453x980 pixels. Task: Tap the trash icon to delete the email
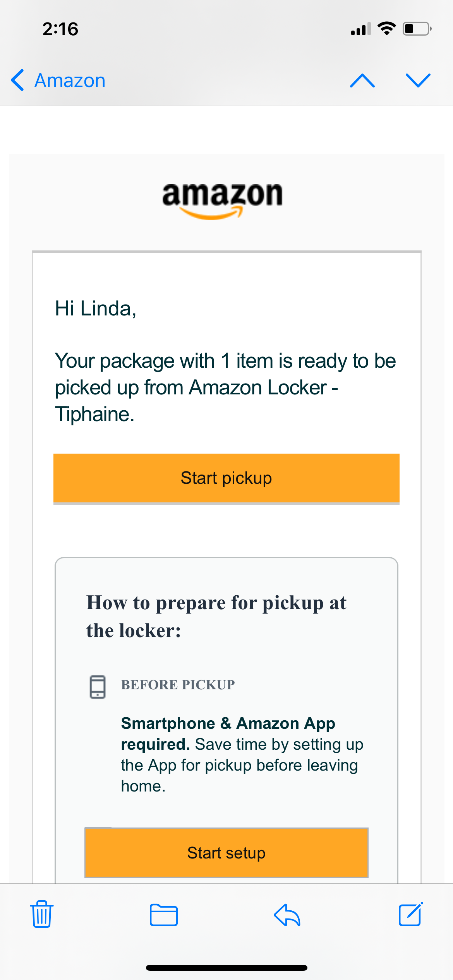[x=41, y=914]
